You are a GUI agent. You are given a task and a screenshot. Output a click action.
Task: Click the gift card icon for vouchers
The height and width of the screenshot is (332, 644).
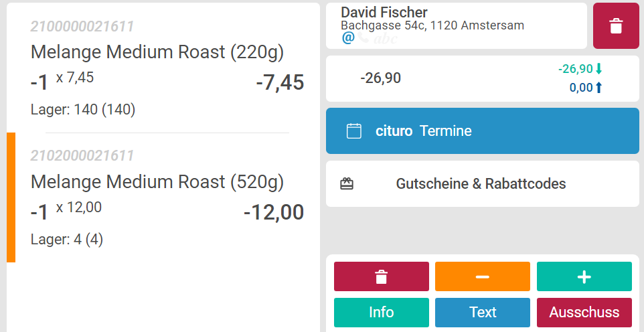[x=347, y=183]
